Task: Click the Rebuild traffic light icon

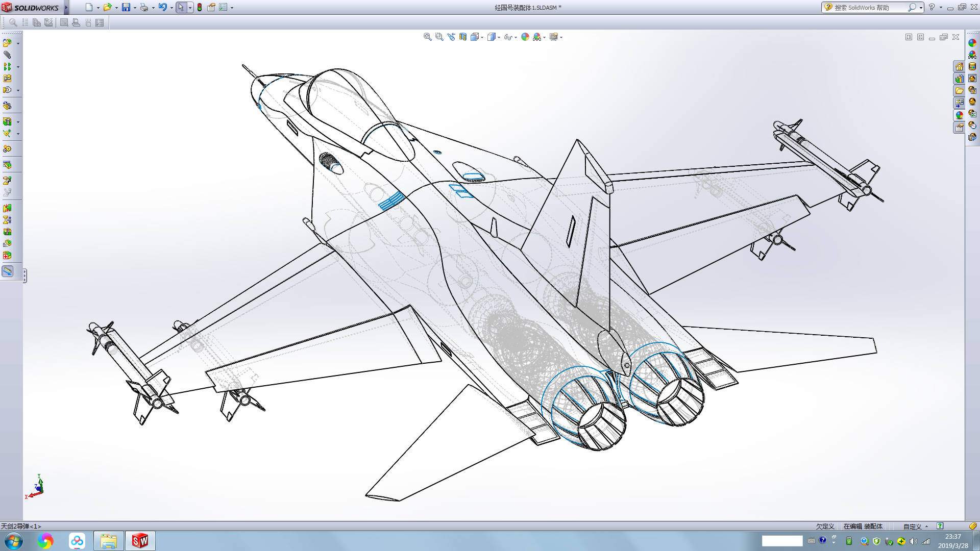Action: 200,7
